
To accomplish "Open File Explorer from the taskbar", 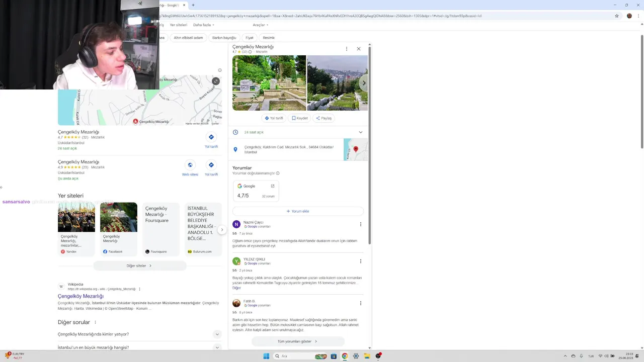I will pos(367,356).
